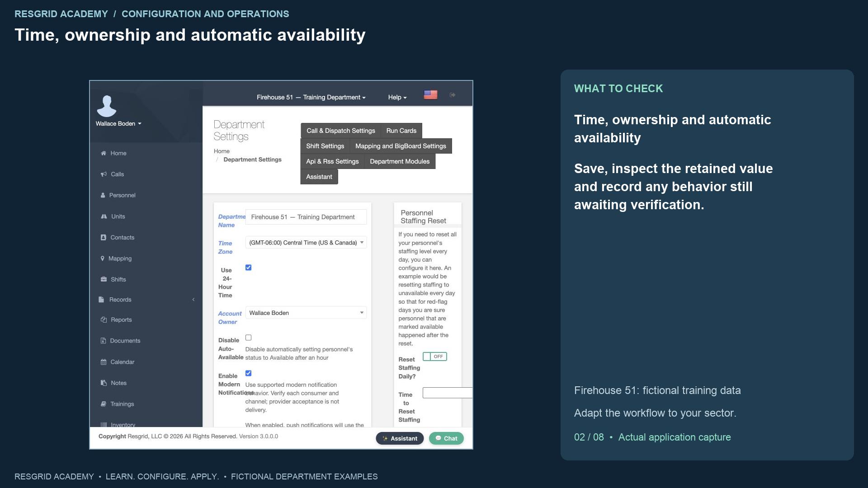
Task: Uncheck the Use 24-Hour Time checkbox
Action: coord(248,267)
